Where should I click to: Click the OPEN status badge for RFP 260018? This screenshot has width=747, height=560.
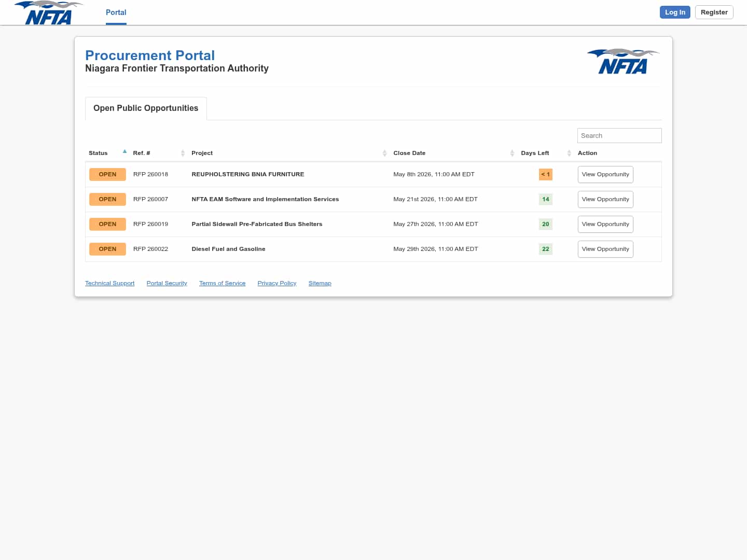click(x=107, y=175)
